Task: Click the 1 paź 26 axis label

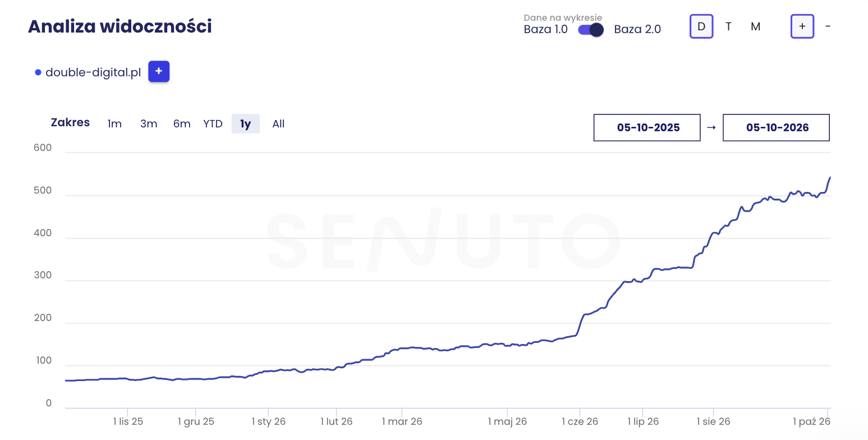Action: click(x=811, y=421)
